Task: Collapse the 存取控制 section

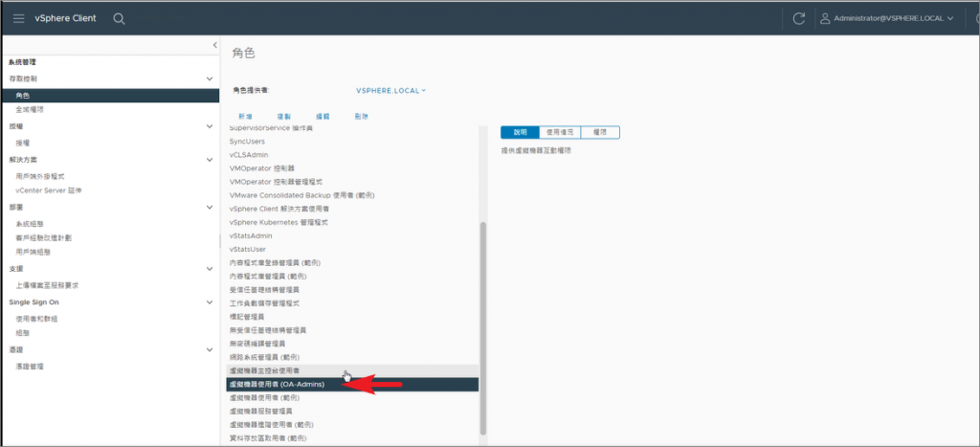Action: pyautogui.click(x=210, y=78)
